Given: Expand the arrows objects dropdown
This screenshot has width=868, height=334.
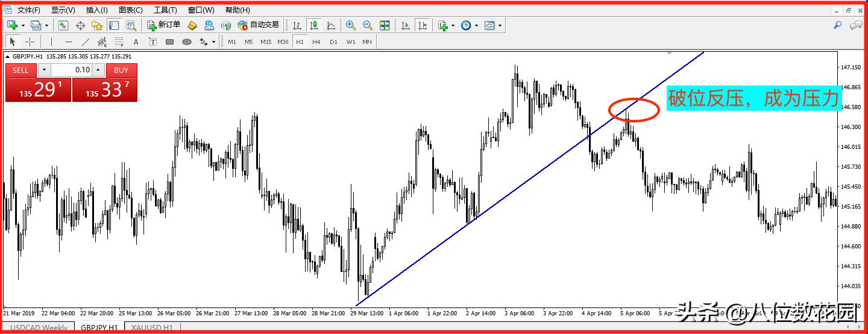Looking at the screenshot, I should click(x=213, y=42).
